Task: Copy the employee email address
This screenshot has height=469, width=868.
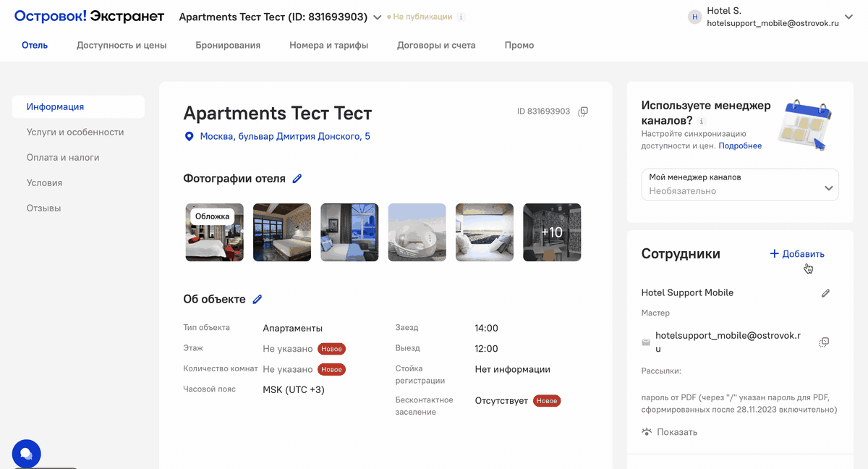Action: (824, 342)
